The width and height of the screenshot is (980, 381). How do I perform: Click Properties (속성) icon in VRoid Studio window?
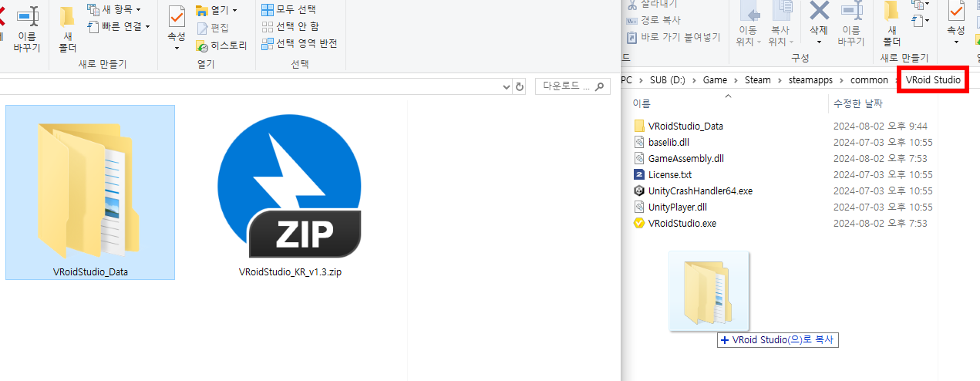956,12
